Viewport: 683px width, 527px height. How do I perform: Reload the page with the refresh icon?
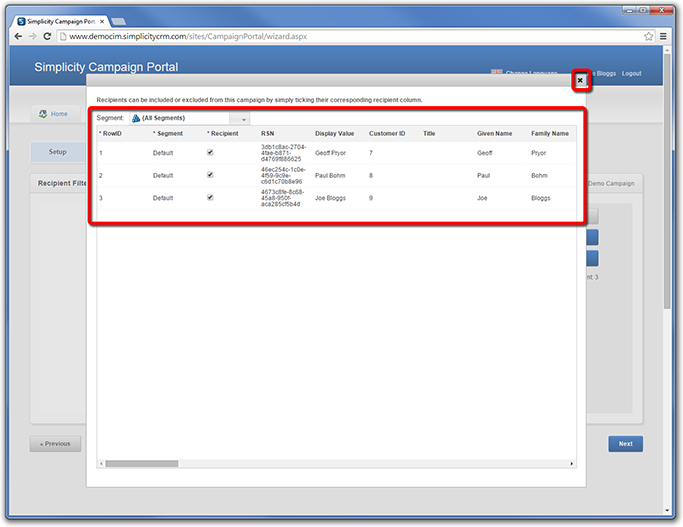coord(47,37)
